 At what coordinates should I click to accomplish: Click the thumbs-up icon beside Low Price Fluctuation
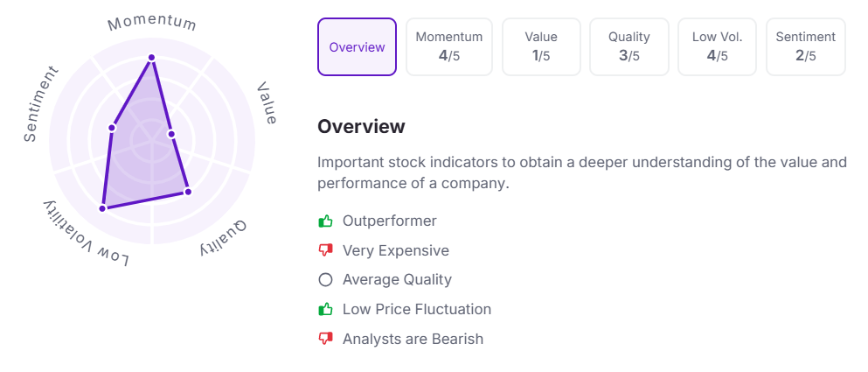tap(325, 309)
